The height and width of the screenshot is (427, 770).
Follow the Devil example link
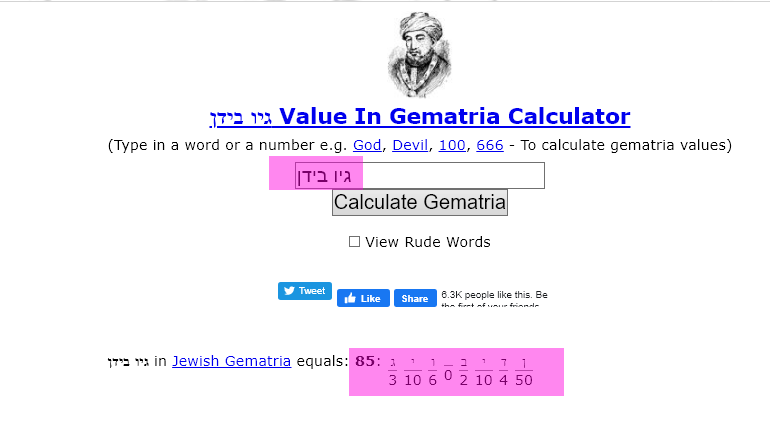pos(410,145)
